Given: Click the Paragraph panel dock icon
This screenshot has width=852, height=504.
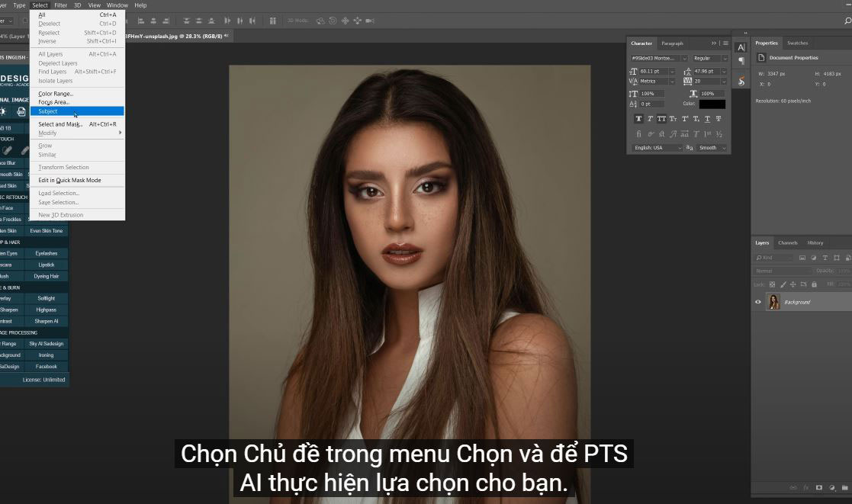Looking at the screenshot, I should pyautogui.click(x=741, y=61).
